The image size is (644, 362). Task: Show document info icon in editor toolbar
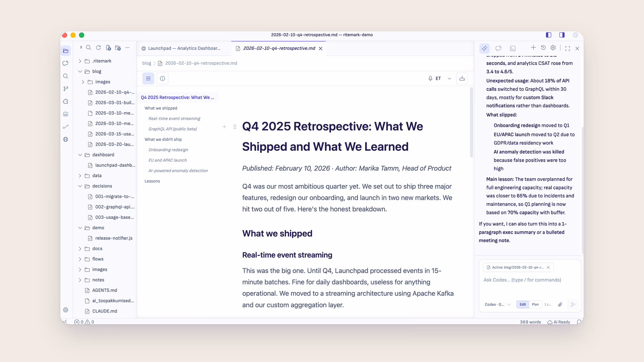click(163, 78)
